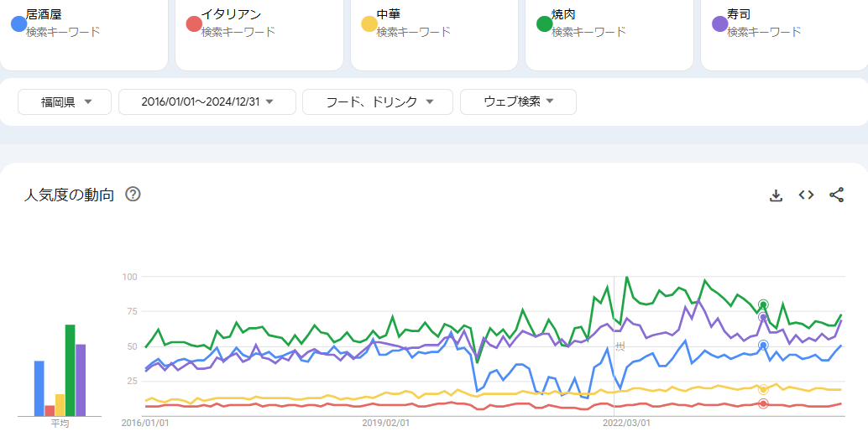Select the イタリアン search term card
Viewport: 868px width, 442px height.
click(259, 34)
